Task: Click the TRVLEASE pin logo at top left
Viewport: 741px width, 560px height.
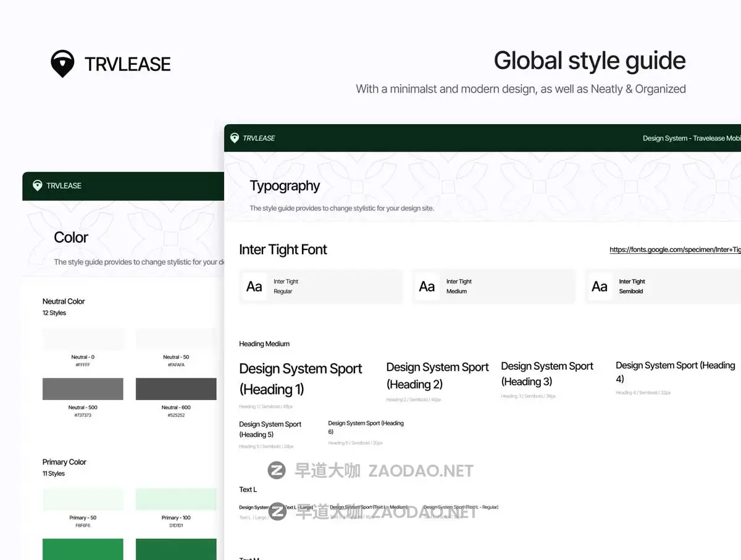Action: (62, 64)
